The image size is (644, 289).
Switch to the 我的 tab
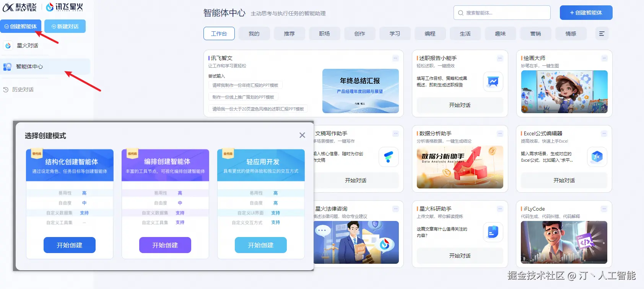tap(254, 34)
